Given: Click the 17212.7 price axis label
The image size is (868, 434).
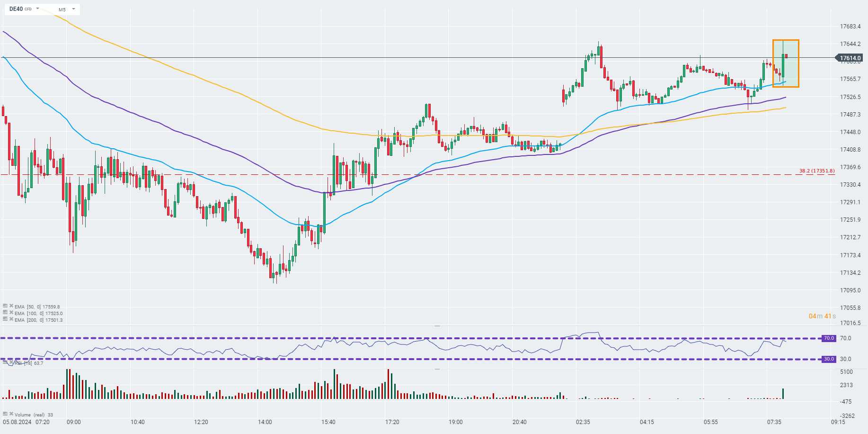Looking at the screenshot, I should 850,237.
